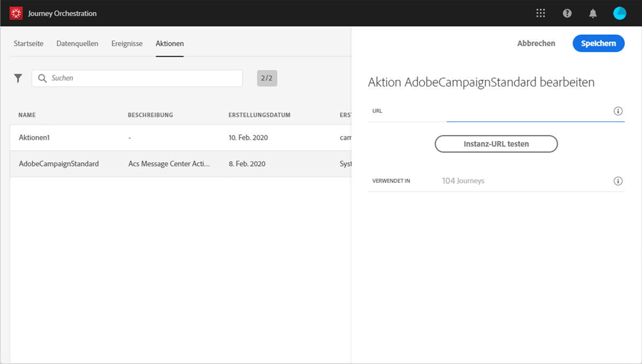Switch to the Ereignisse tab
Viewport: 642px width, 364px height.
point(127,43)
